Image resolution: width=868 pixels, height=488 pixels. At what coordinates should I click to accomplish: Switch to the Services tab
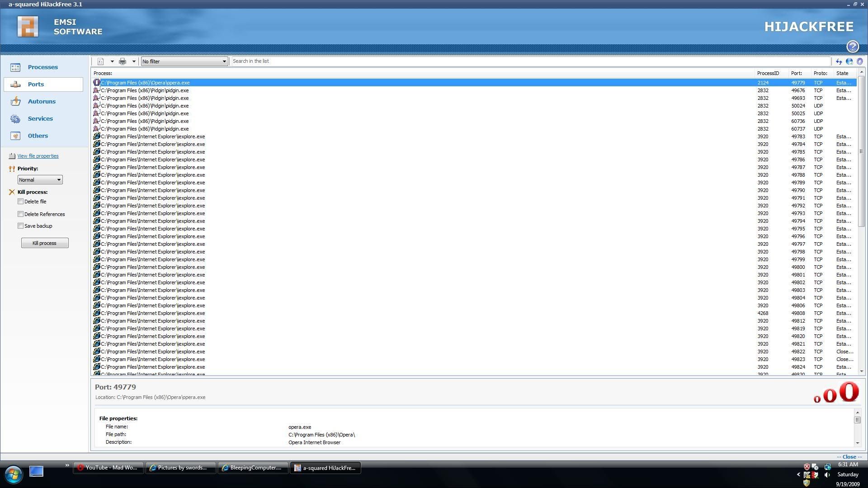click(40, 119)
